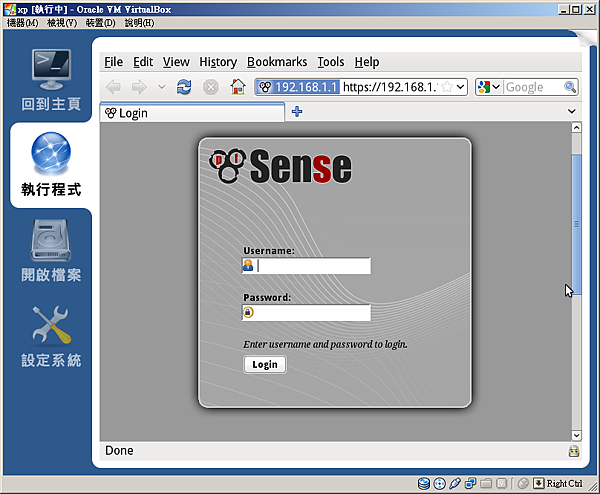The image size is (600, 494).
Task: Open the search engine selector dropdown
Action: tap(496, 87)
